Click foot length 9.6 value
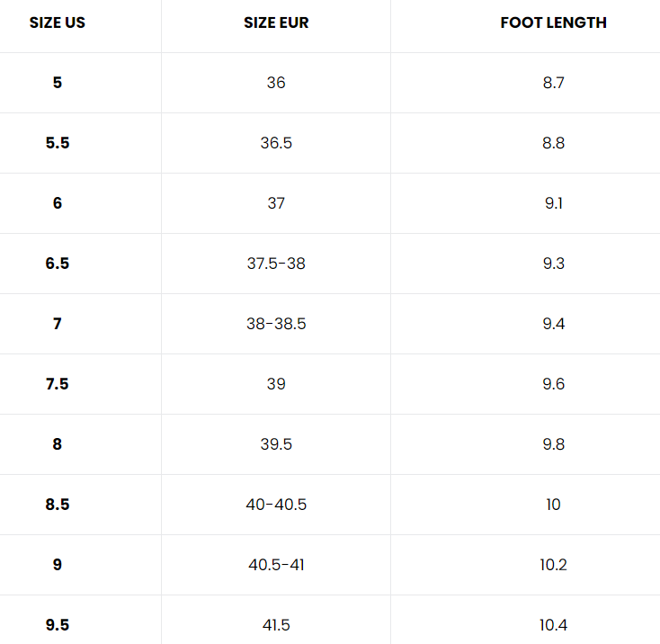This screenshot has width=660, height=644. pyautogui.click(x=553, y=384)
